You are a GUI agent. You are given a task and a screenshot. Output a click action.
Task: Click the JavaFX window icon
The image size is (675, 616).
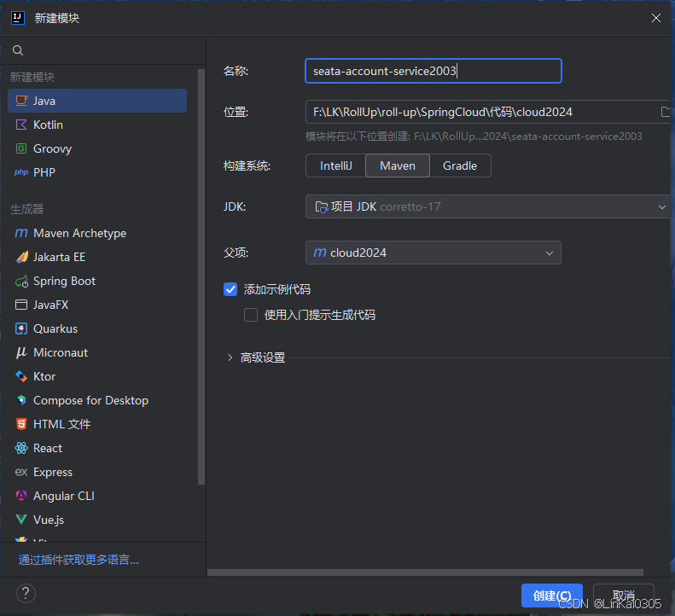coord(21,305)
